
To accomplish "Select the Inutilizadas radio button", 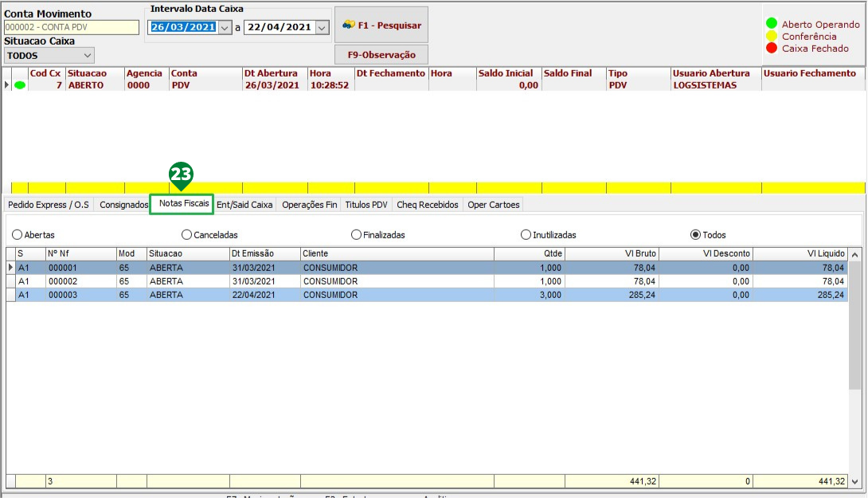I will click(526, 235).
